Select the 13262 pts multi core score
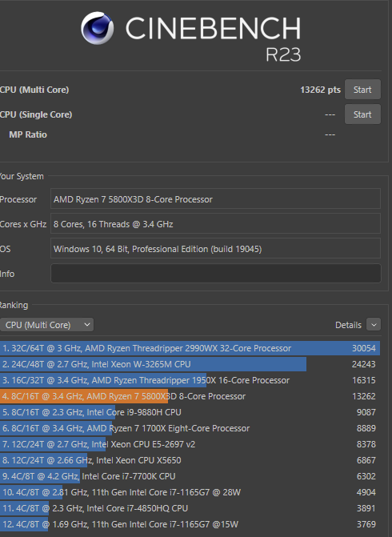 pyautogui.click(x=320, y=90)
